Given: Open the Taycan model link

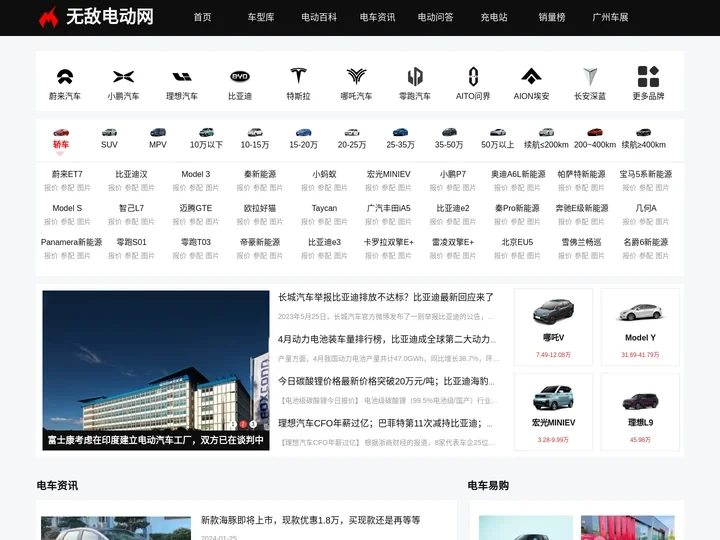Looking at the screenshot, I should pos(324,208).
